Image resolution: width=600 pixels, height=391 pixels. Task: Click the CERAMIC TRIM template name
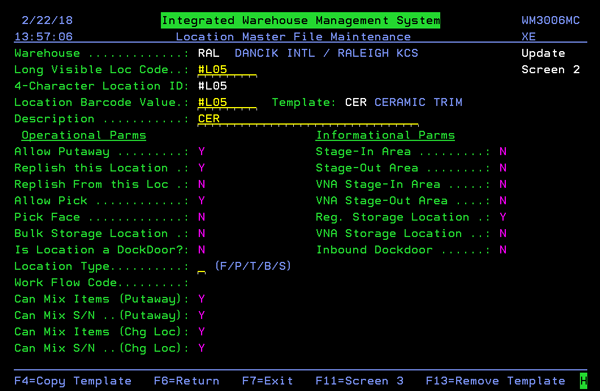[418, 103]
